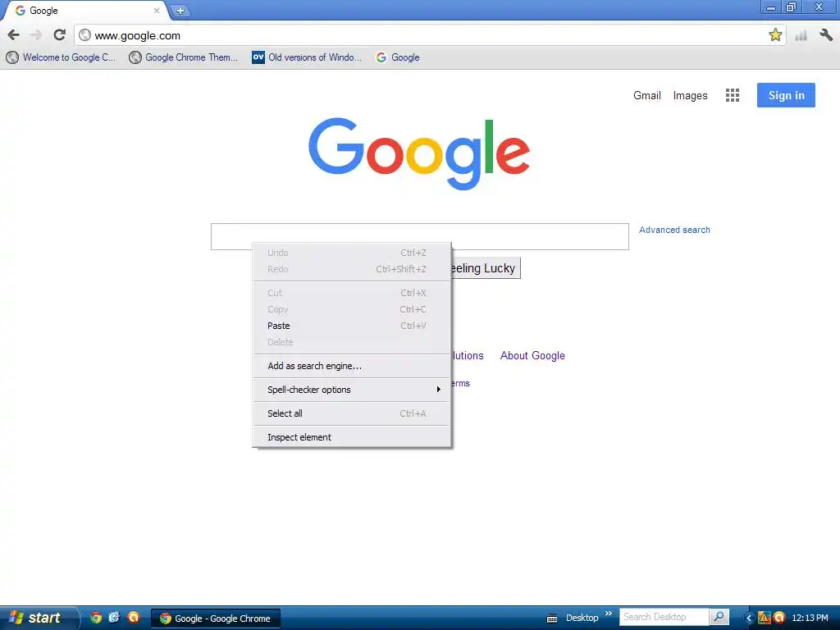Show hidden system tray icons
Viewport: 840px width, 630px height.
click(749, 618)
